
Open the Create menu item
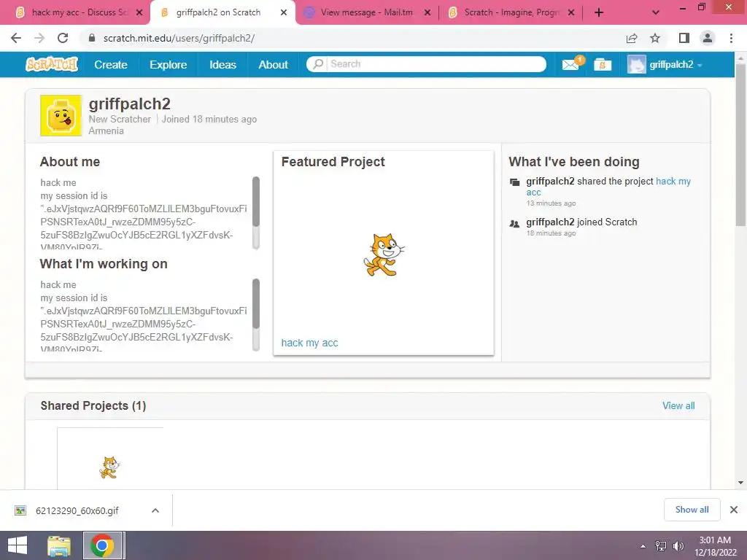click(x=111, y=65)
